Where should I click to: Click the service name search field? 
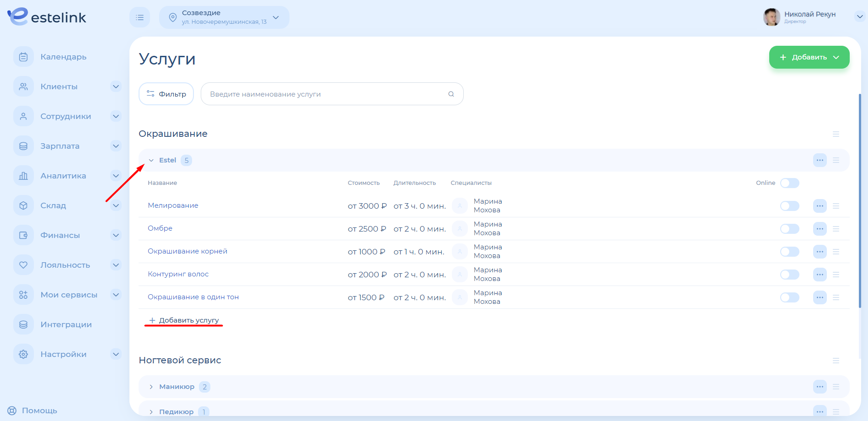pos(325,94)
